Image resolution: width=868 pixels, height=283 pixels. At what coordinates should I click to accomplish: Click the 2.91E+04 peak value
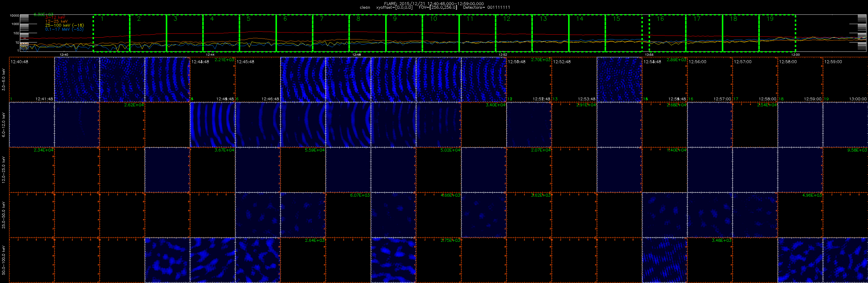coord(586,105)
